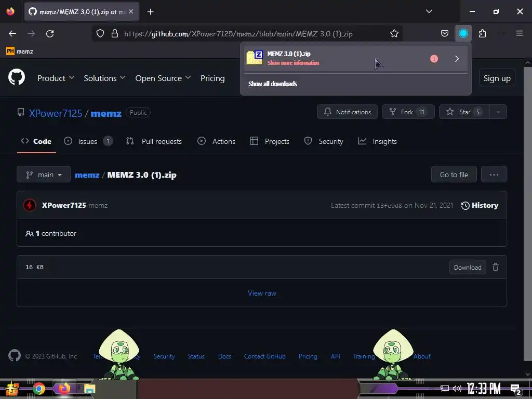Expand the star lists dropdown arrow
The height and width of the screenshot is (399, 532).
(x=498, y=112)
